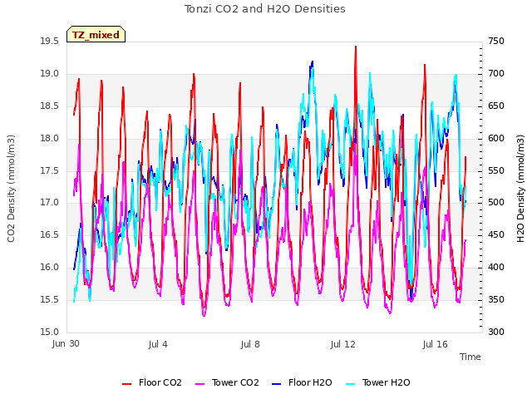The width and height of the screenshot is (532, 399).
Task: Click the 18.5 left axis value
Action: (x=50, y=106)
